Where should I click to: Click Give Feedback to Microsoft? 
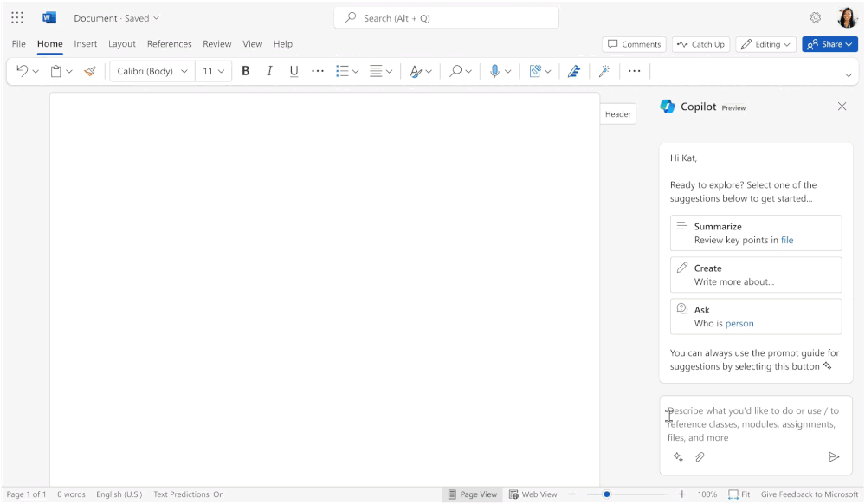click(810, 494)
